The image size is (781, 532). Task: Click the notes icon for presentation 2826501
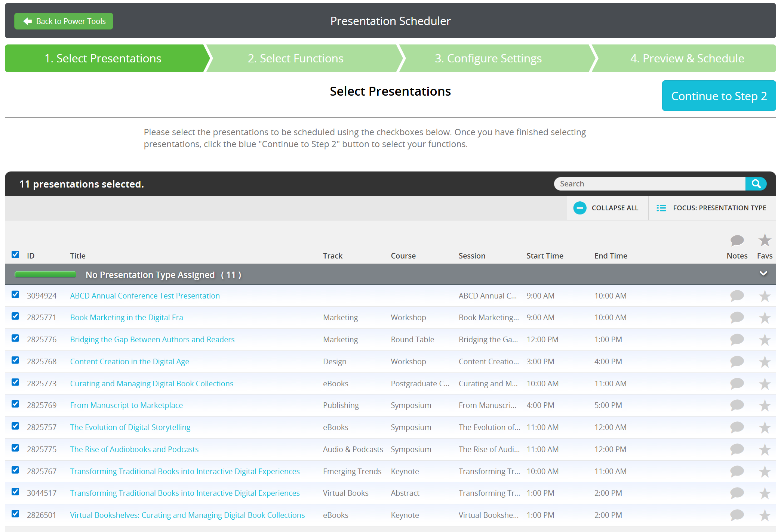tap(737, 515)
